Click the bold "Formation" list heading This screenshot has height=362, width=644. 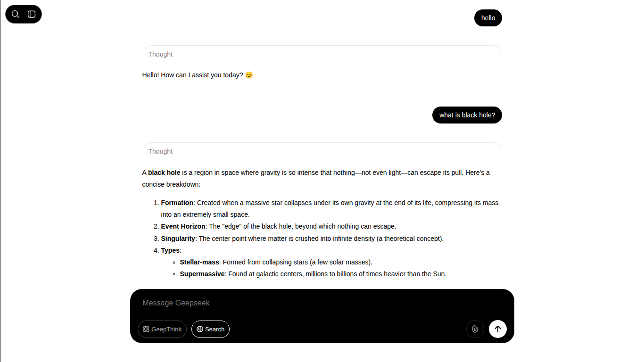point(177,203)
